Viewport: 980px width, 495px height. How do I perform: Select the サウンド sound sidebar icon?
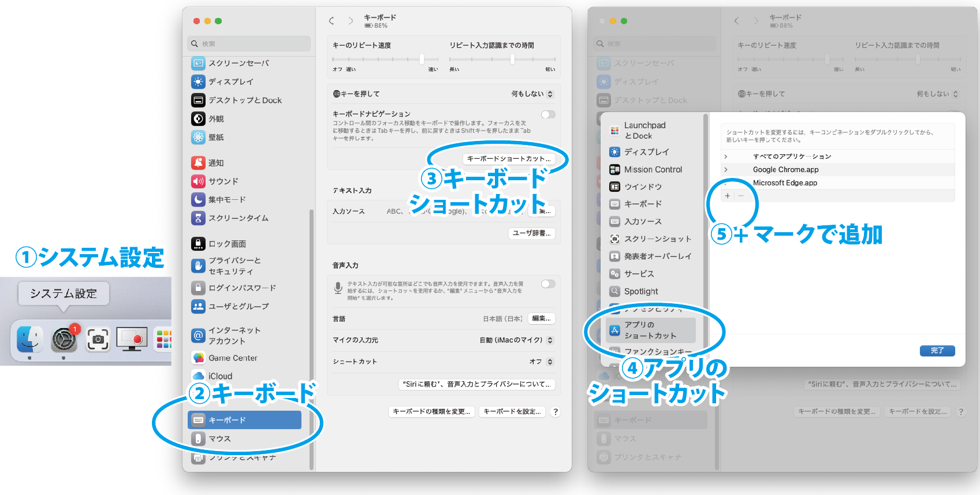coord(198,181)
